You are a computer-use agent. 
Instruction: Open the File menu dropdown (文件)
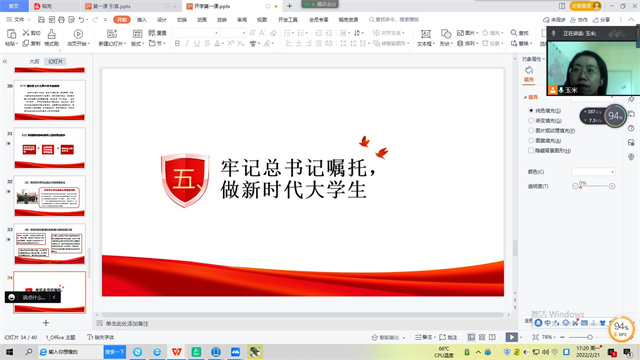[x=18, y=20]
